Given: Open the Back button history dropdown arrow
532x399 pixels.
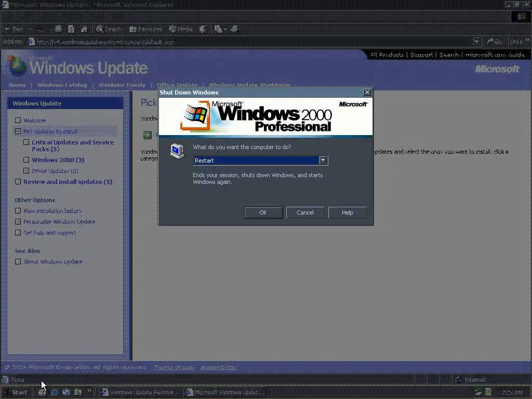Looking at the screenshot, I should point(30,29).
